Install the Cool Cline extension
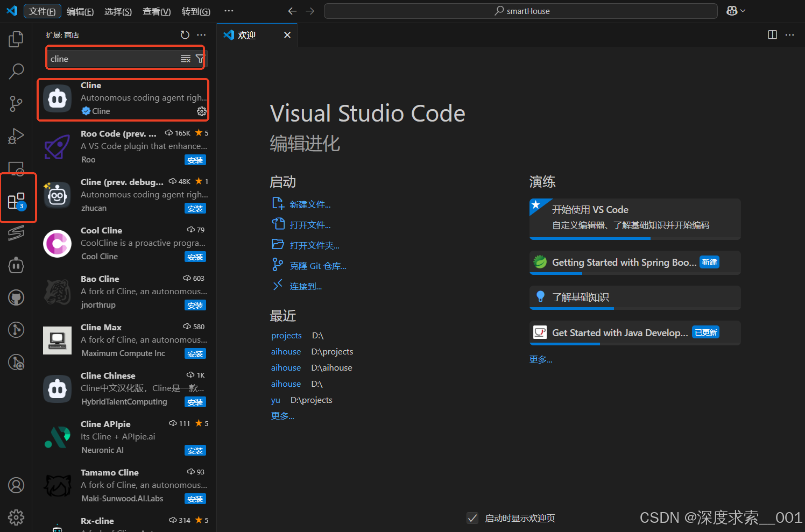This screenshot has height=532, width=805. coord(195,257)
